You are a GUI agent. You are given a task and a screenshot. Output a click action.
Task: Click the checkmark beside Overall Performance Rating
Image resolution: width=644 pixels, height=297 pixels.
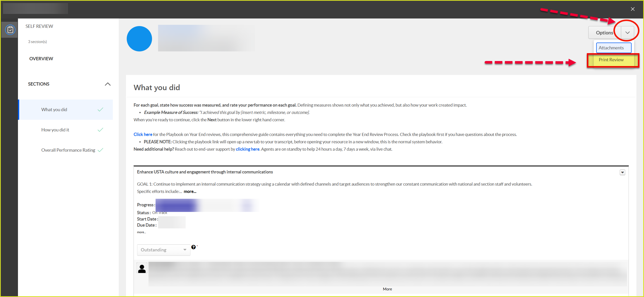coord(100,150)
